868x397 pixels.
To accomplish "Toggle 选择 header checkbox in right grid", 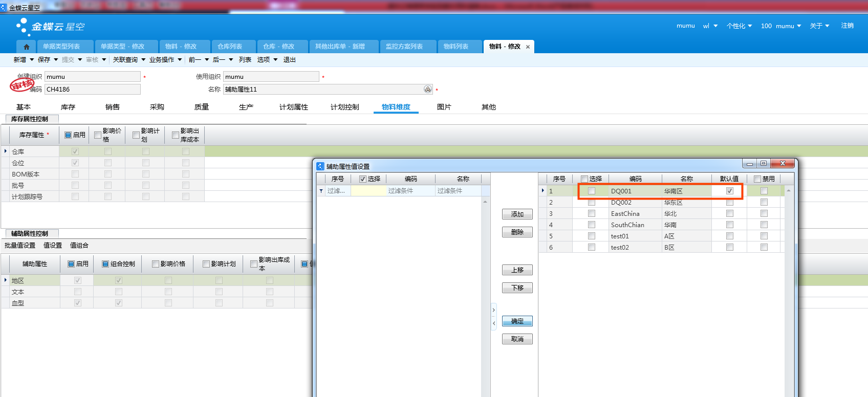I will 584,179.
